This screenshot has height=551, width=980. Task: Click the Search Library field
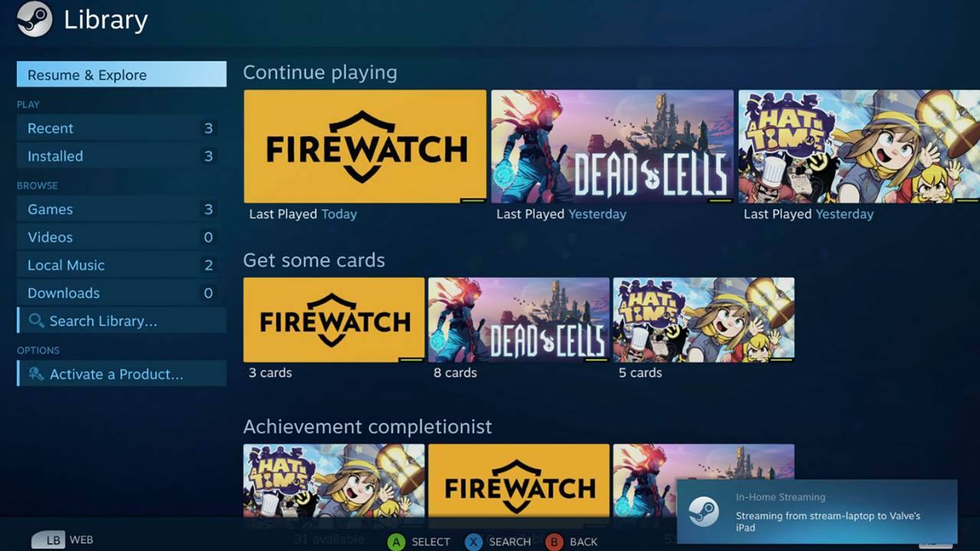tap(122, 321)
